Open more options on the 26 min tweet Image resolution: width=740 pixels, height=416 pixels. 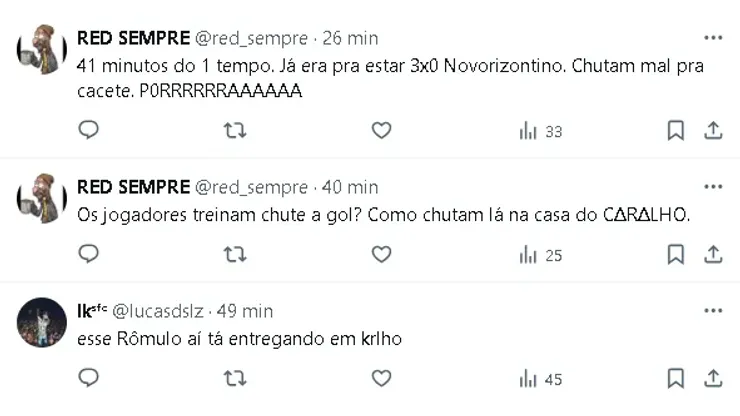click(x=712, y=38)
